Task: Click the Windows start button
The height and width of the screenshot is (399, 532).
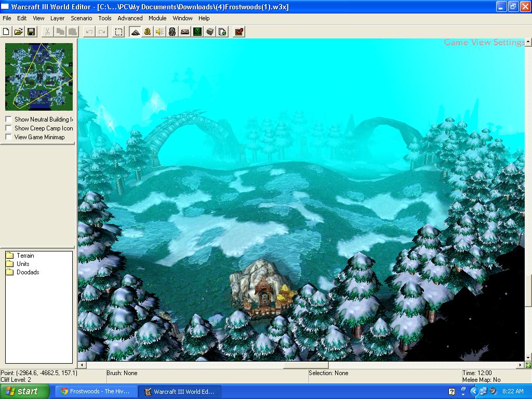Action: tap(24, 392)
